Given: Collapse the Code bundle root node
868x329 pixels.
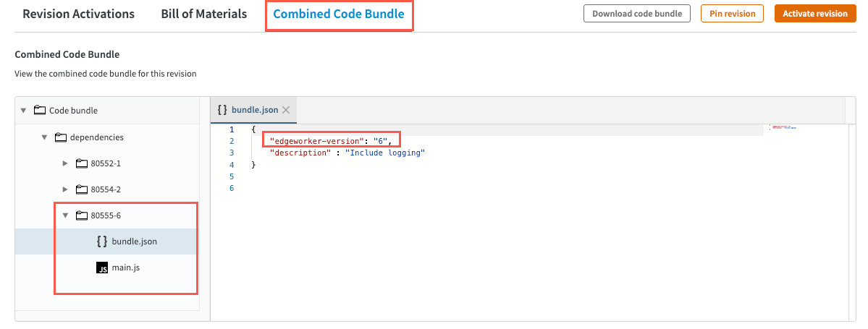Looking at the screenshot, I should 23,111.
